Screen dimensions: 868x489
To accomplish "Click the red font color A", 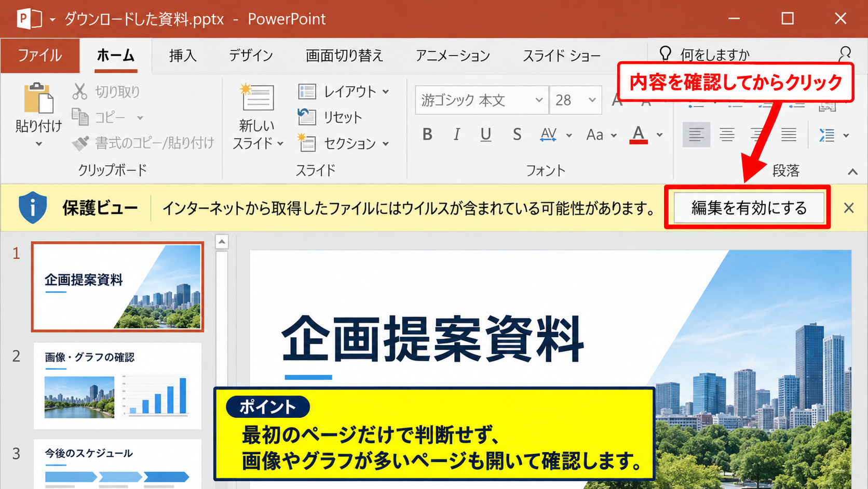I will click(639, 135).
